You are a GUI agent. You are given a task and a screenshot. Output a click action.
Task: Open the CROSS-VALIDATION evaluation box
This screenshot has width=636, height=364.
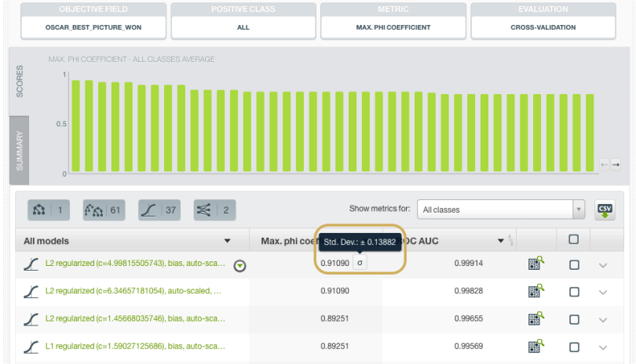(543, 27)
